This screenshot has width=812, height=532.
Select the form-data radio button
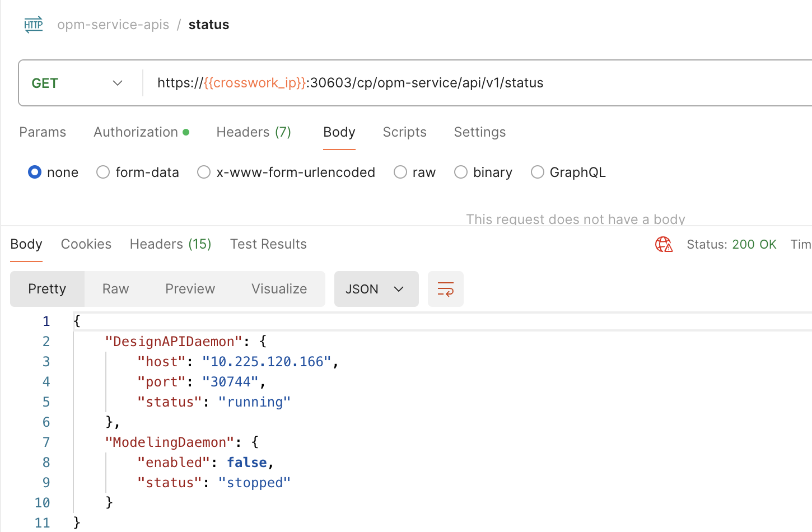(x=103, y=172)
